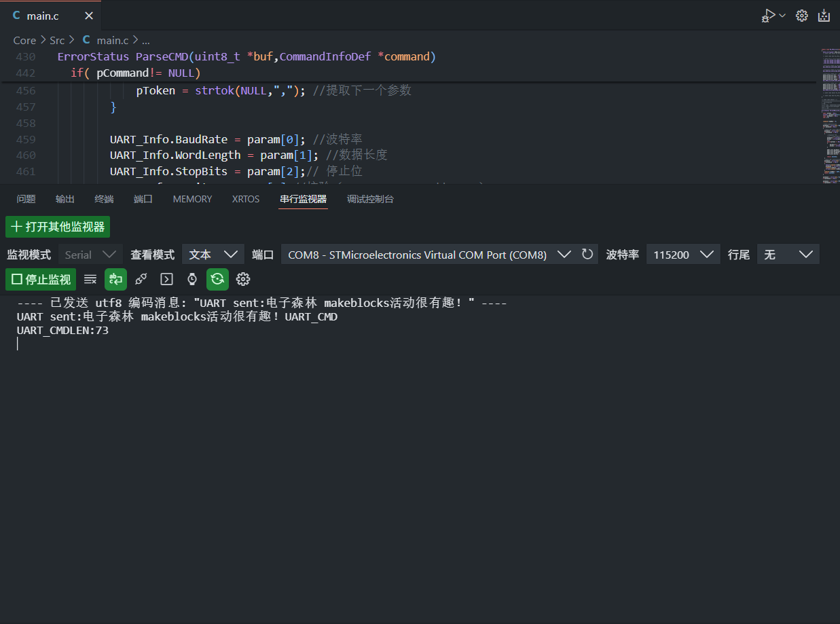
Task: Click the green auto-reconnect icon
Action: (217, 279)
